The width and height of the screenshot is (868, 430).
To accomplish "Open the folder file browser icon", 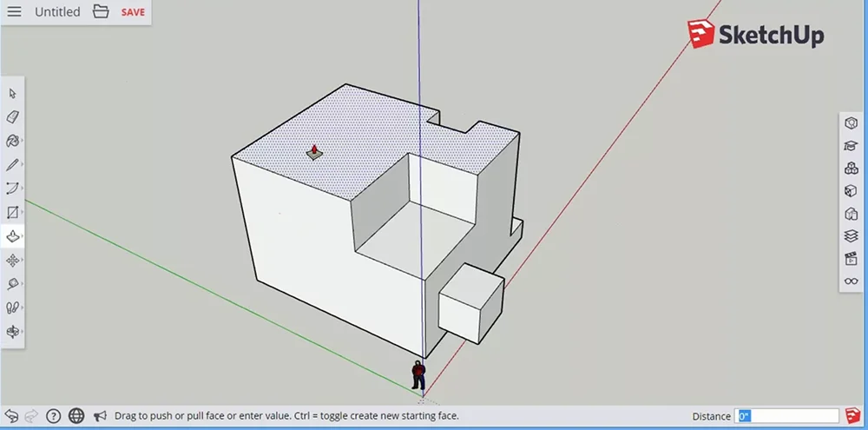I will tap(101, 12).
